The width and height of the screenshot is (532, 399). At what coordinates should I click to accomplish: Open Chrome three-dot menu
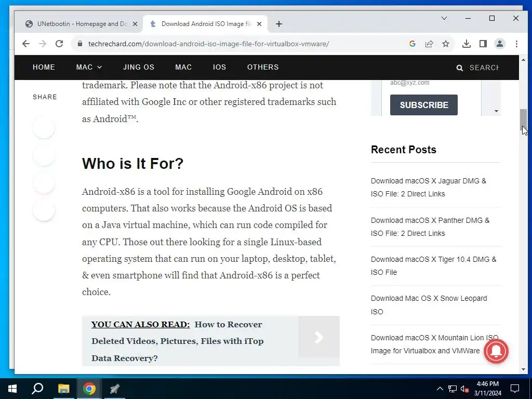[516, 44]
